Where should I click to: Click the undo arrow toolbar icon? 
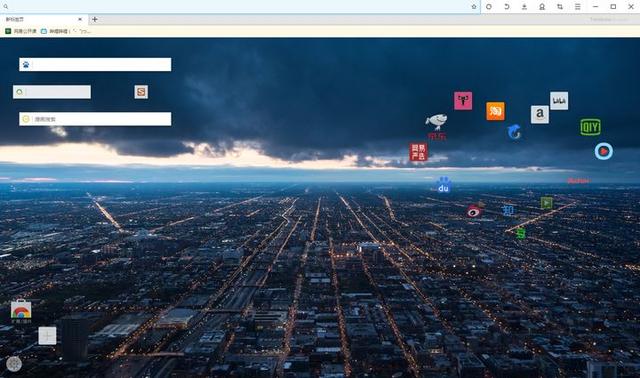pyautogui.click(x=507, y=7)
